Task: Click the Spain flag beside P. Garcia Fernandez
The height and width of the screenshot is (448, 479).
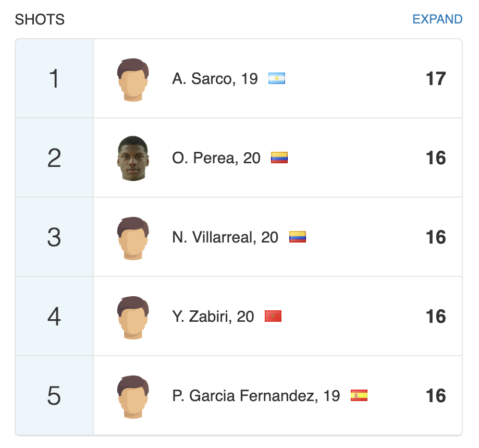Action: [x=359, y=396]
